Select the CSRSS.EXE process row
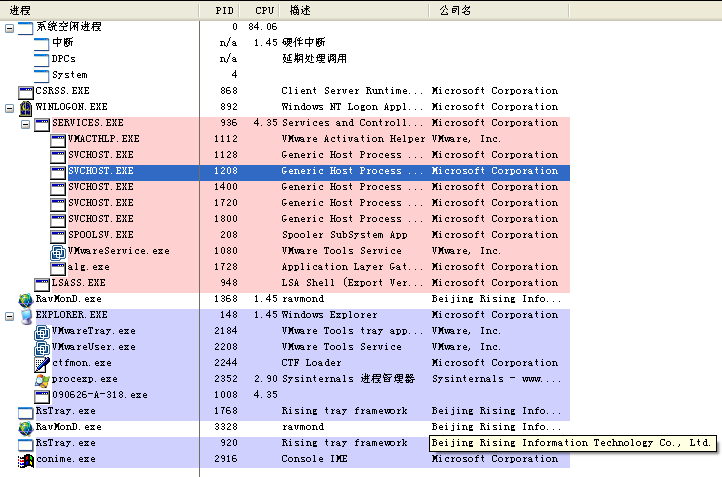 pyautogui.click(x=294, y=91)
